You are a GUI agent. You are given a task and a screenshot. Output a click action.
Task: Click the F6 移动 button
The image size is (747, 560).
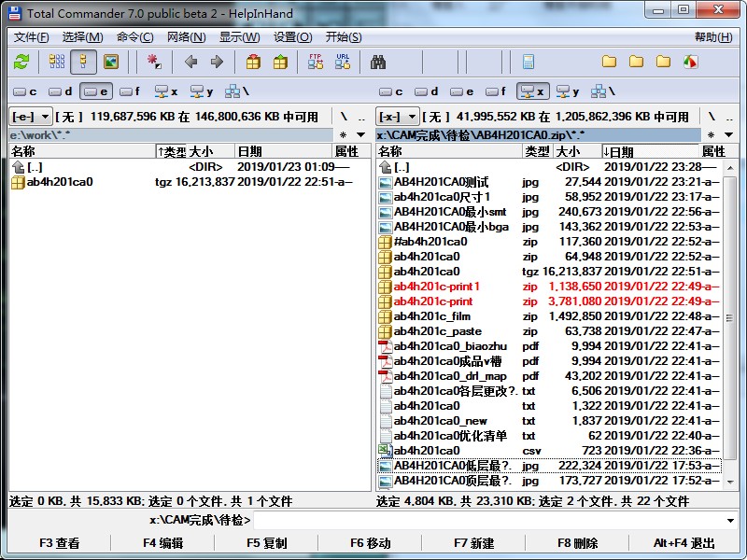[x=370, y=543]
